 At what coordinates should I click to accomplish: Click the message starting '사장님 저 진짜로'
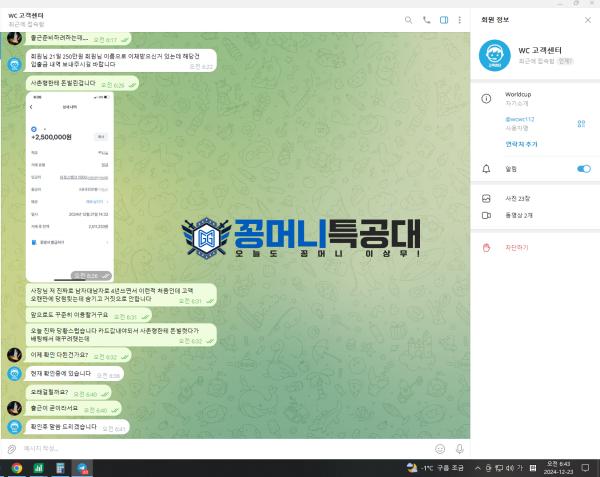(x=121, y=295)
